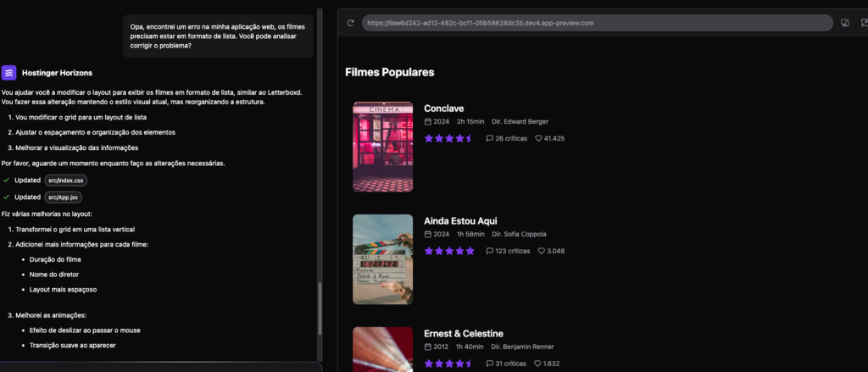Open the Ainda Estou Aqui title
This screenshot has height=372, width=868.
(x=460, y=221)
